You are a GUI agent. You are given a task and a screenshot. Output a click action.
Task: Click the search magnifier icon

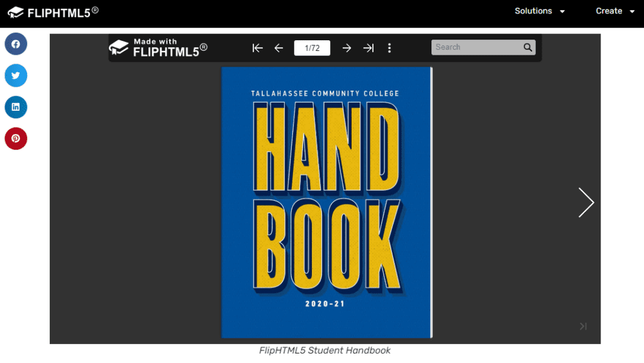tap(528, 47)
